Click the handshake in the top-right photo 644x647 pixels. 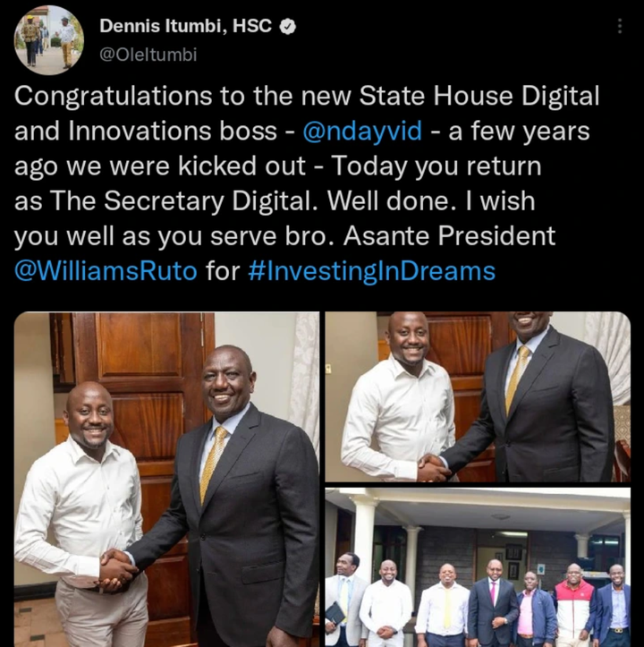coord(433,467)
